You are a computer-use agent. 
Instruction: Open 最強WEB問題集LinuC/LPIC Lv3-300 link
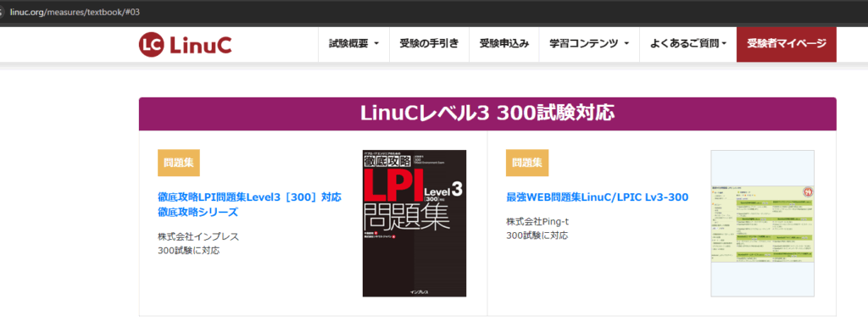pyautogui.click(x=598, y=197)
